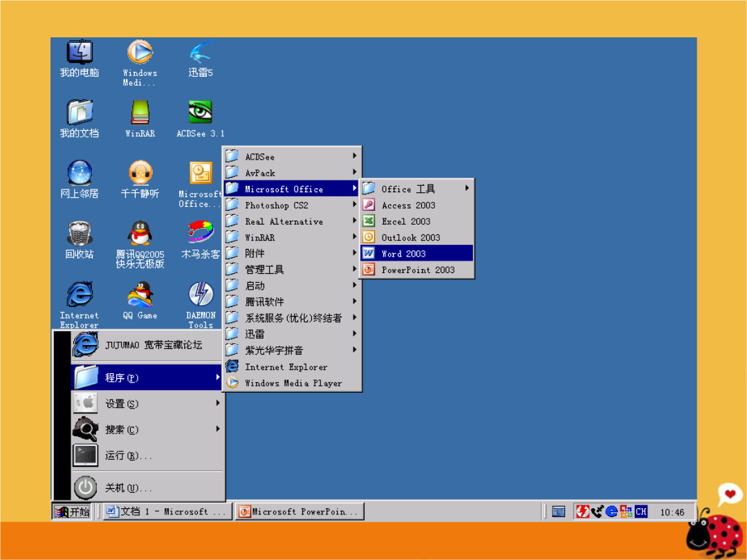Screen dimensions: 747x560
Task: Open the 启动 programs folder
Action: click(x=292, y=286)
